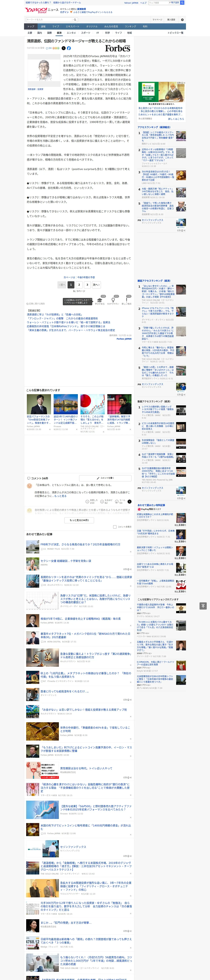The width and height of the screenshot is (210, 980).
Task: Open マイページ
Action: [157, 20]
